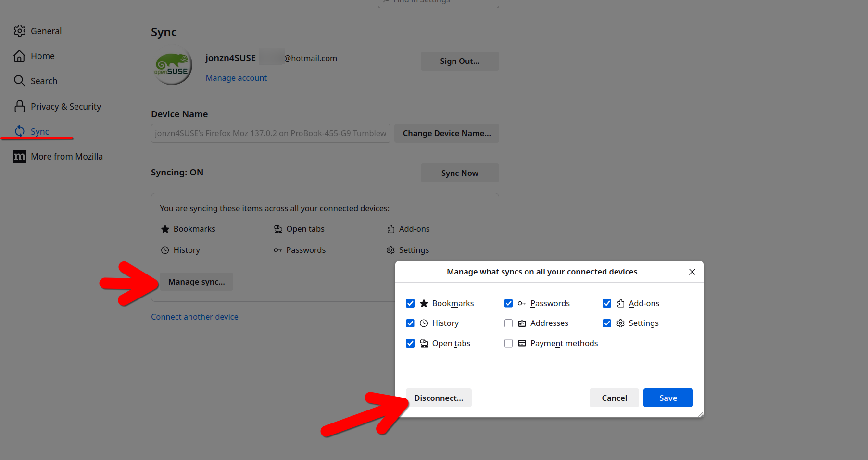Enable Payment methods sync checkbox
Image resolution: width=868 pixels, height=460 pixels.
pos(508,343)
